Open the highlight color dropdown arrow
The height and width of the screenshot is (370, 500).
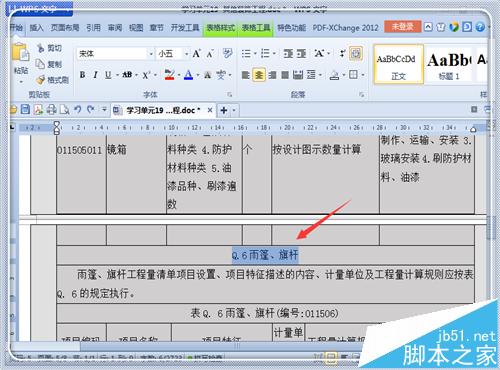pyautogui.click(x=179, y=75)
